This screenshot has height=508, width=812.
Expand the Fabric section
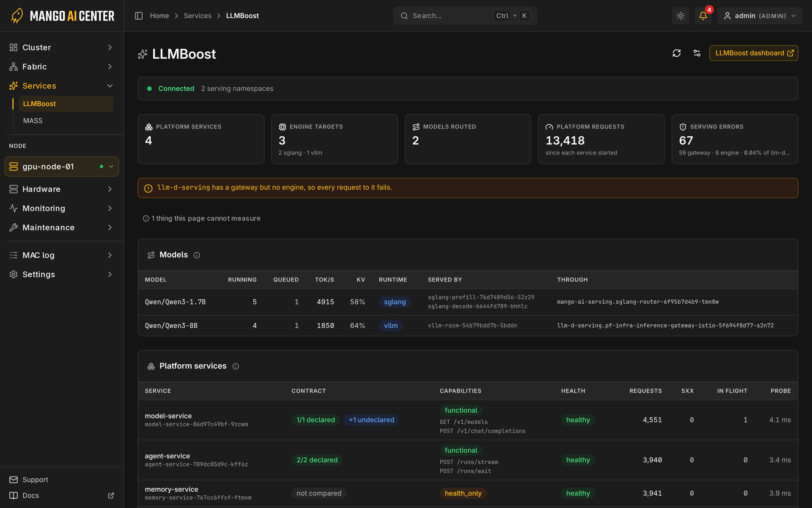pyautogui.click(x=62, y=67)
